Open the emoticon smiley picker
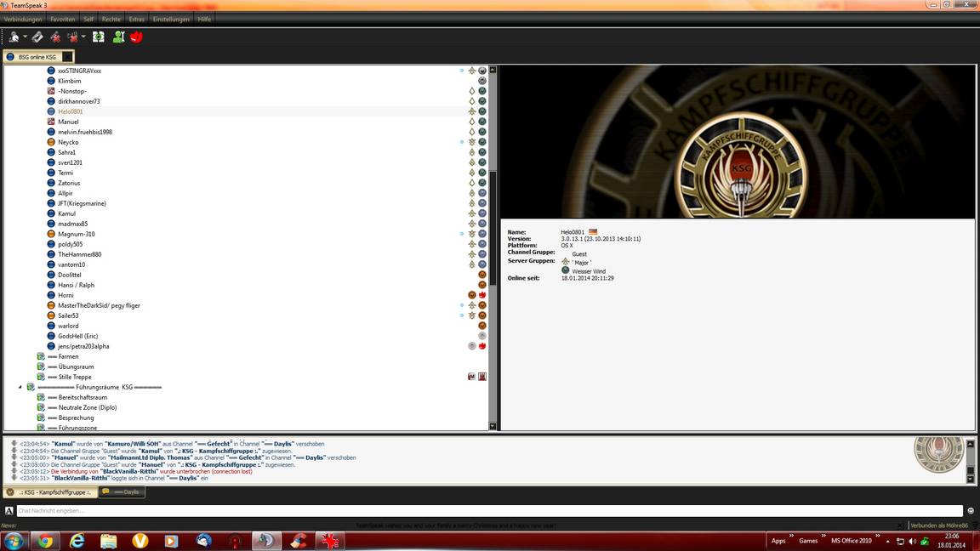 click(971, 511)
